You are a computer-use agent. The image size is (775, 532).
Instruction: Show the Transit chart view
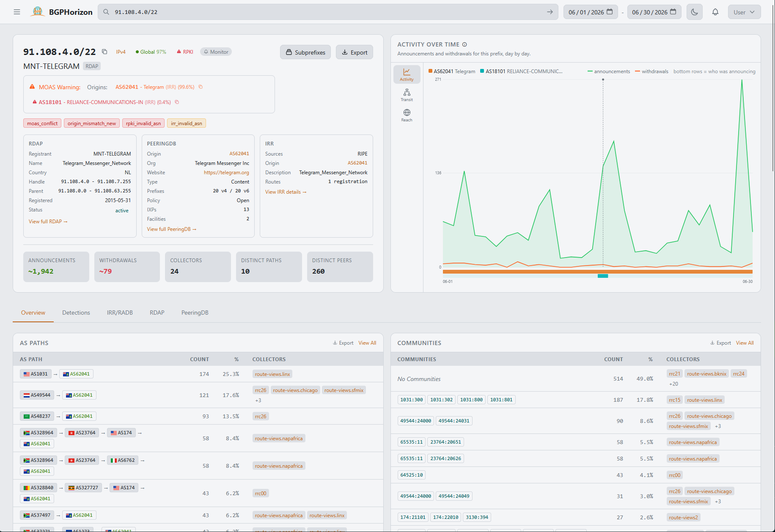click(x=407, y=95)
